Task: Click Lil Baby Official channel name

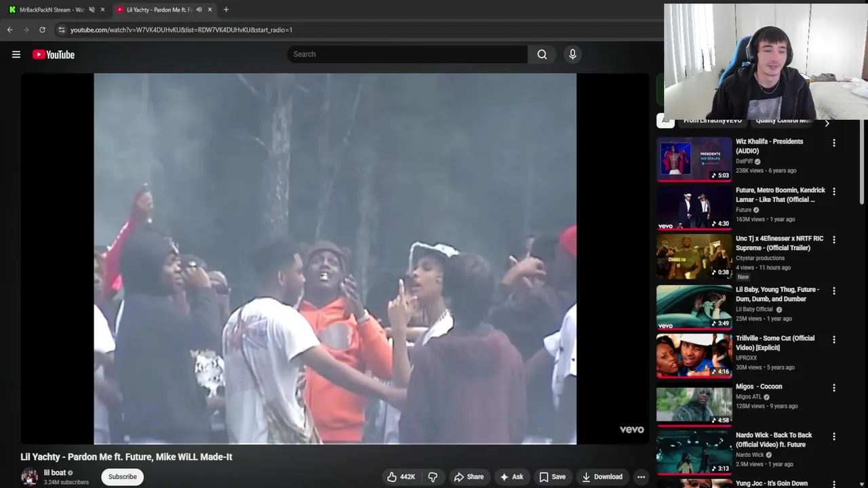Action: tap(754, 309)
